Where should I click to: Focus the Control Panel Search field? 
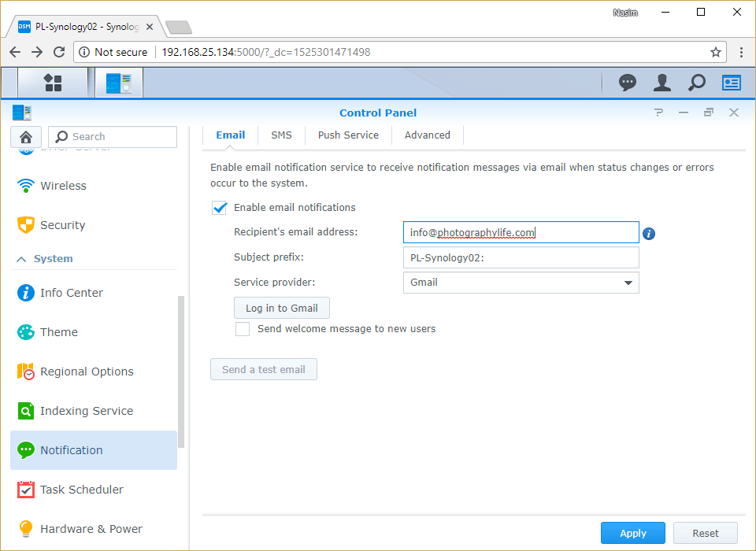tap(113, 137)
